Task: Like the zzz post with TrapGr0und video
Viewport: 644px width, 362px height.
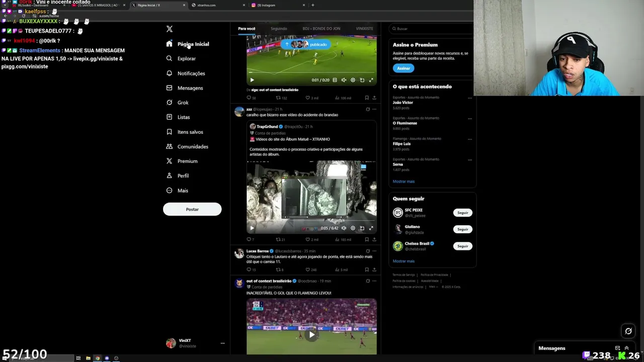Action: coord(307,239)
